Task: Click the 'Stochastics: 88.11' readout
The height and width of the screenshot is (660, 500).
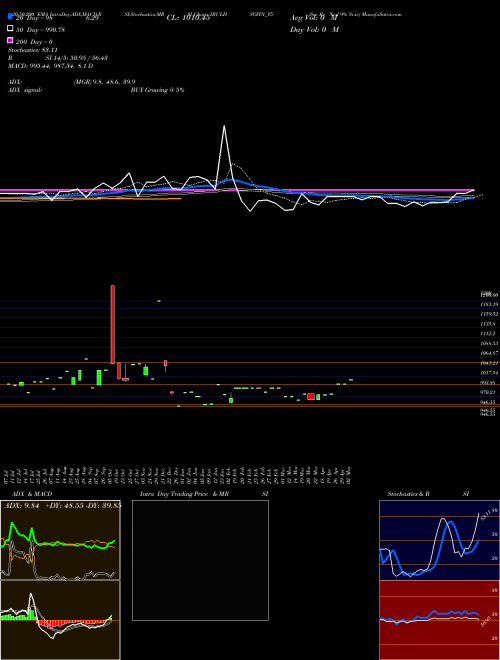Action: (32, 50)
